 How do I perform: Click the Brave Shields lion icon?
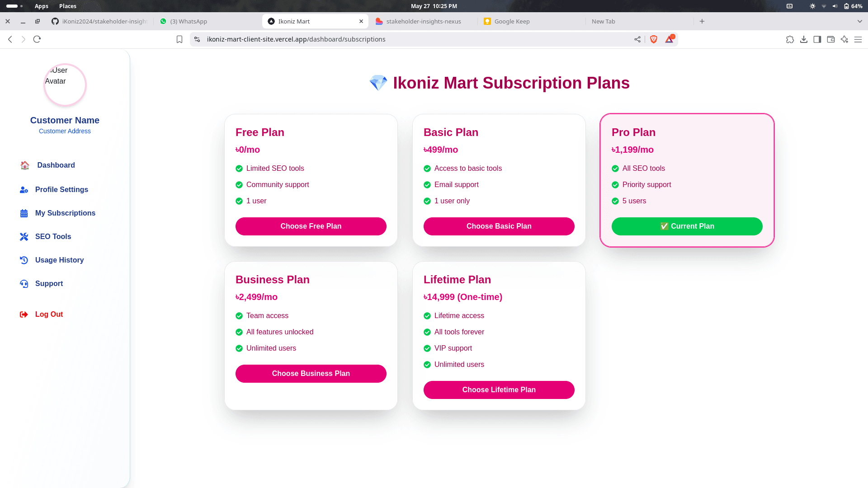[x=653, y=39]
